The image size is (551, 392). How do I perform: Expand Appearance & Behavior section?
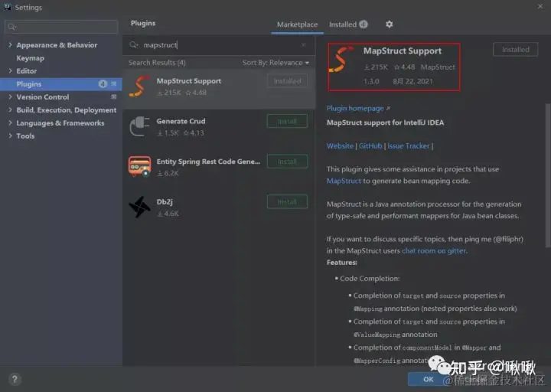click(10, 44)
